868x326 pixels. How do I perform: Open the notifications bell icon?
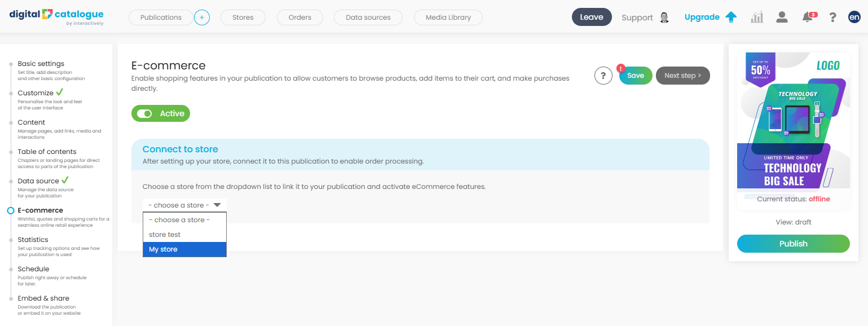click(808, 17)
